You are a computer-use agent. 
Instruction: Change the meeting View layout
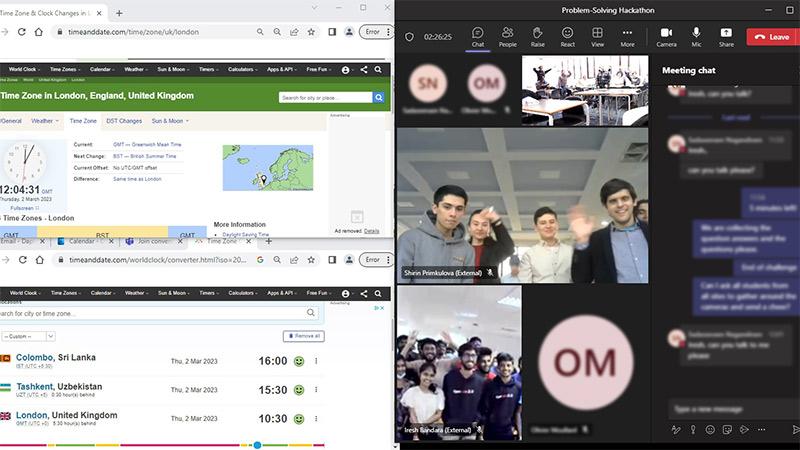click(x=597, y=37)
